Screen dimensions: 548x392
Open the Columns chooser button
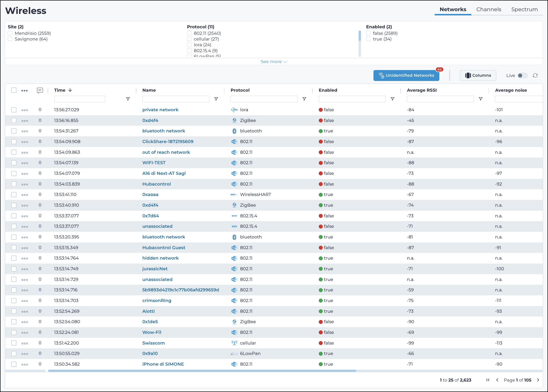pos(478,76)
